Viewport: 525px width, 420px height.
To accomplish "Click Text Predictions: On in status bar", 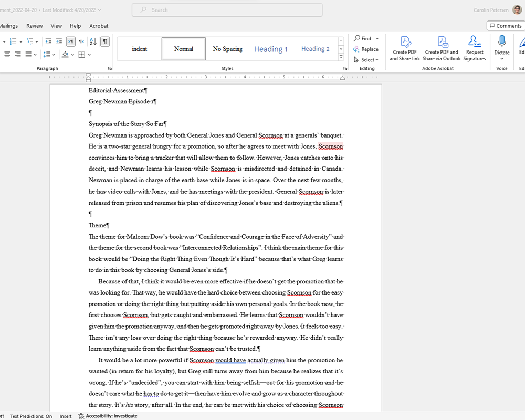I will coord(31,416).
